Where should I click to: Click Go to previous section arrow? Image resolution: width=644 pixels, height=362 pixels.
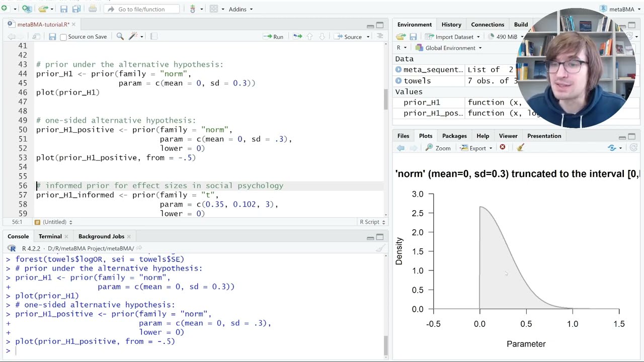pos(310,37)
